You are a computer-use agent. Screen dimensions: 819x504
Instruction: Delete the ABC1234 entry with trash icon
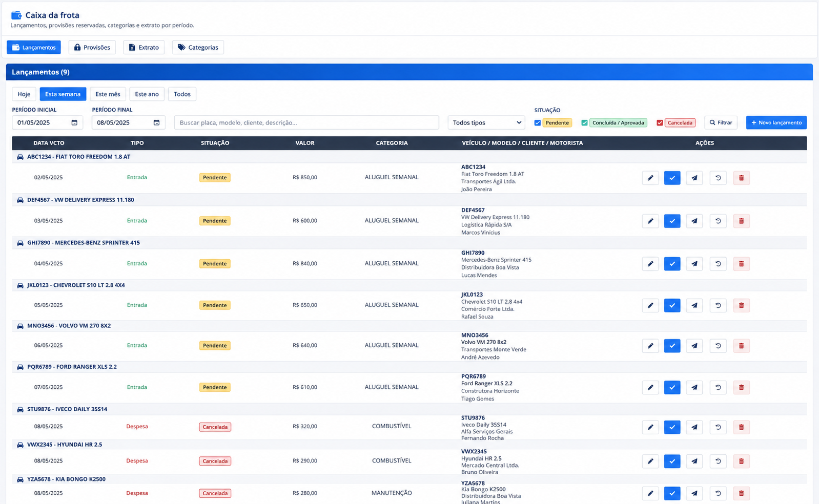click(741, 178)
